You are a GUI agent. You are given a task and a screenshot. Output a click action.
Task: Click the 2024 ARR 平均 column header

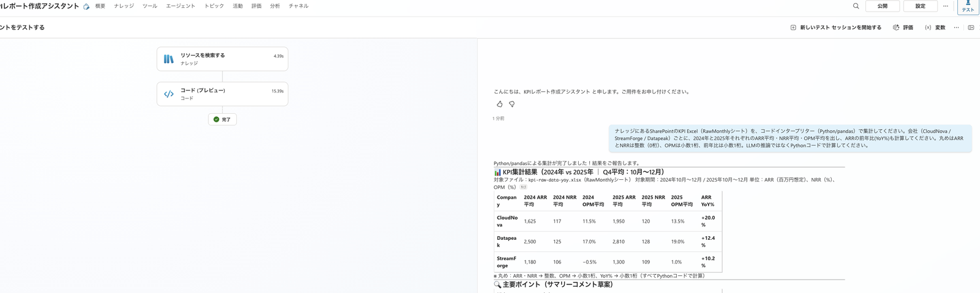pyautogui.click(x=535, y=201)
